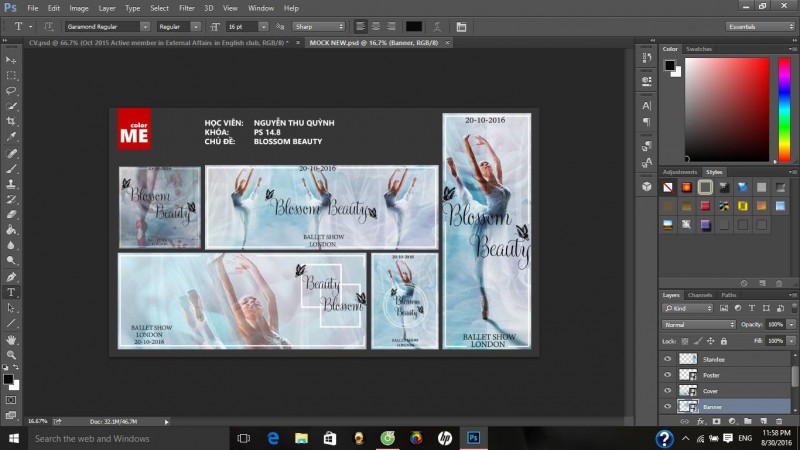The width and height of the screenshot is (800, 450).
Task: Select the Line shape tool
Action: [x=11, y=323]
